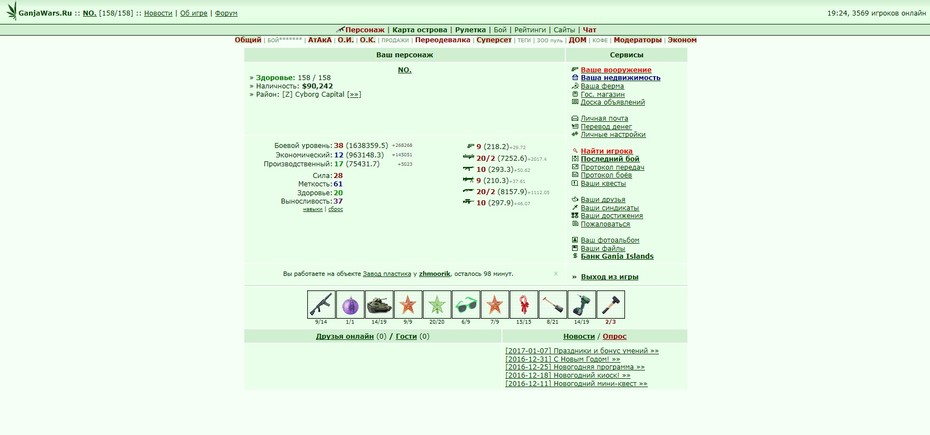This screenshot has height=435, width=930.
Task: Open the Об игре link
Action: pos(194,13)
